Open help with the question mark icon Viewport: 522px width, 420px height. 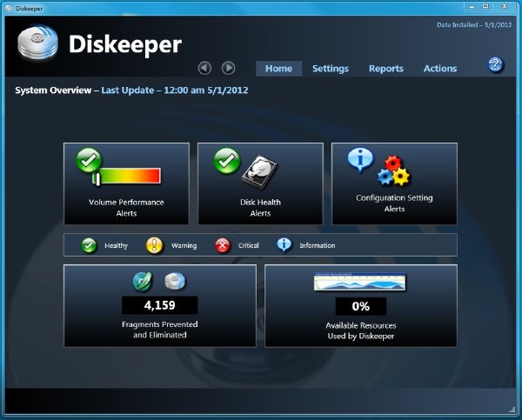(495, 64)
